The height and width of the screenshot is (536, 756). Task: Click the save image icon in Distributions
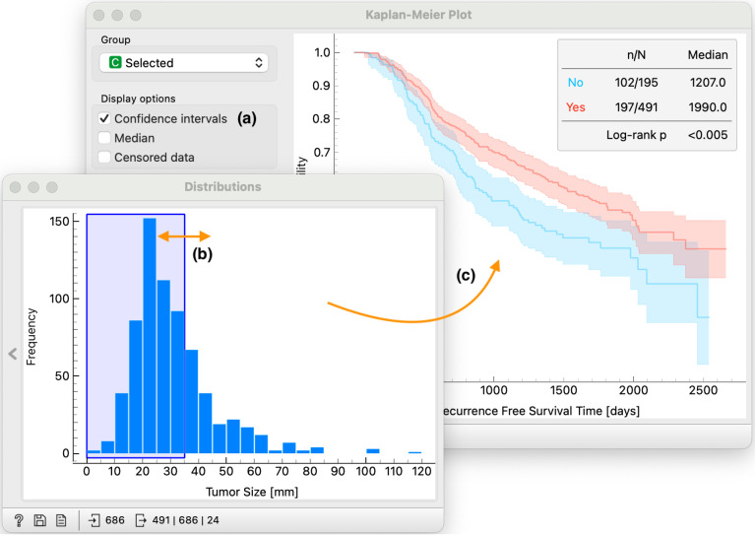(x=40, y=520)
